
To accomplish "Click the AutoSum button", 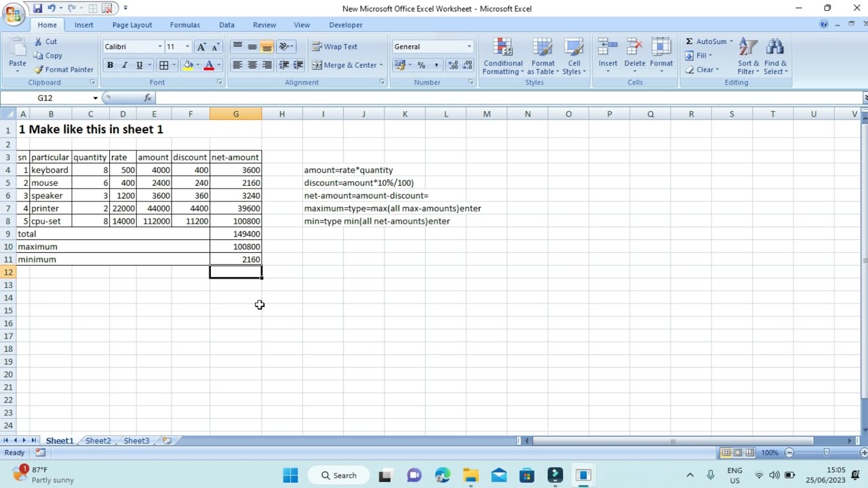I will click(705, 41).
